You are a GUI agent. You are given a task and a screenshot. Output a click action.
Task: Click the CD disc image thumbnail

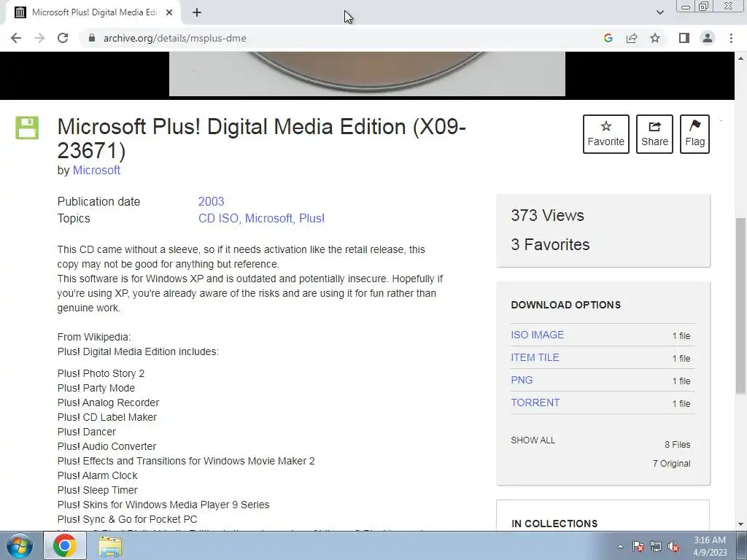click(x=367, y=74)
